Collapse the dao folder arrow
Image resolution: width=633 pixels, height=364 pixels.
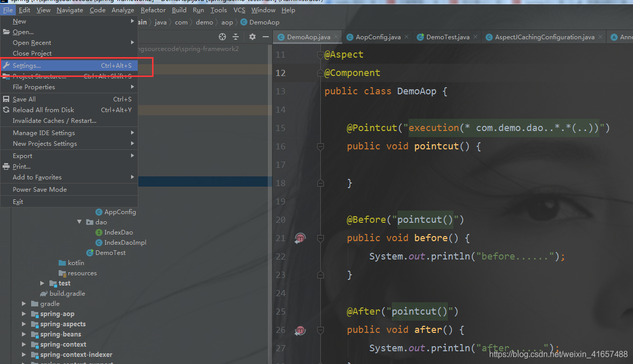click(79, 222)
